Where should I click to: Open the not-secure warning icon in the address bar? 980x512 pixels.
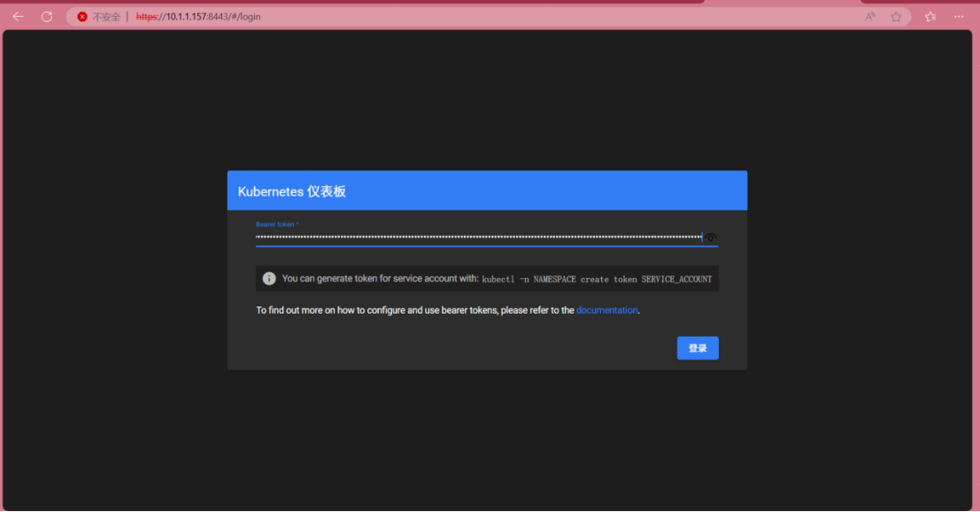[x=81, y=17]
